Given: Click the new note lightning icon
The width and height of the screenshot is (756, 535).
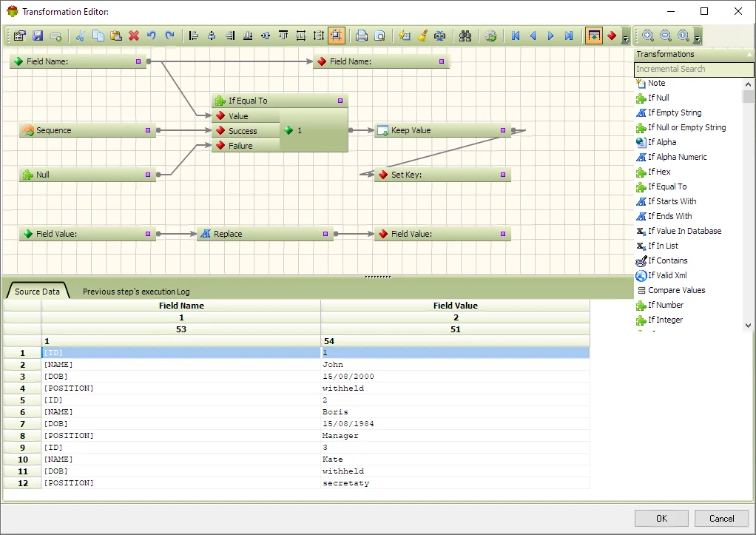Looking at the screenshot, I should (x=404, y=36).
